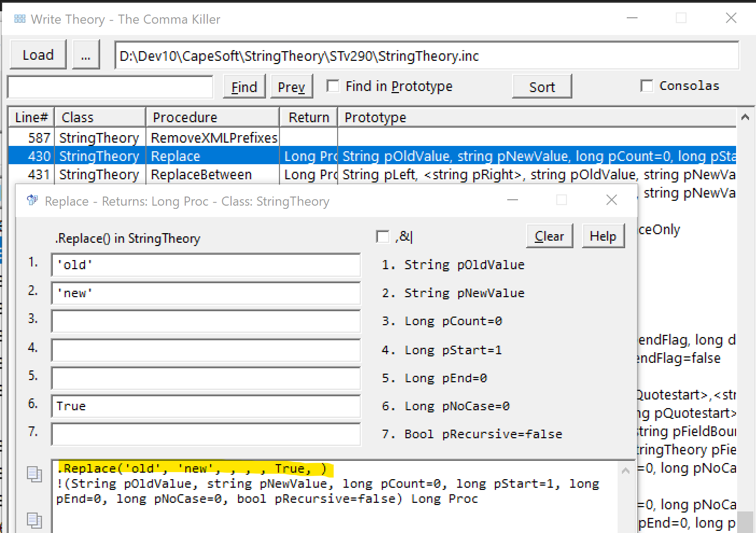This screenshot has height=533, width=756.
Task: Click the Replace dialog title bar icon
Action: (x=32, y=201)
